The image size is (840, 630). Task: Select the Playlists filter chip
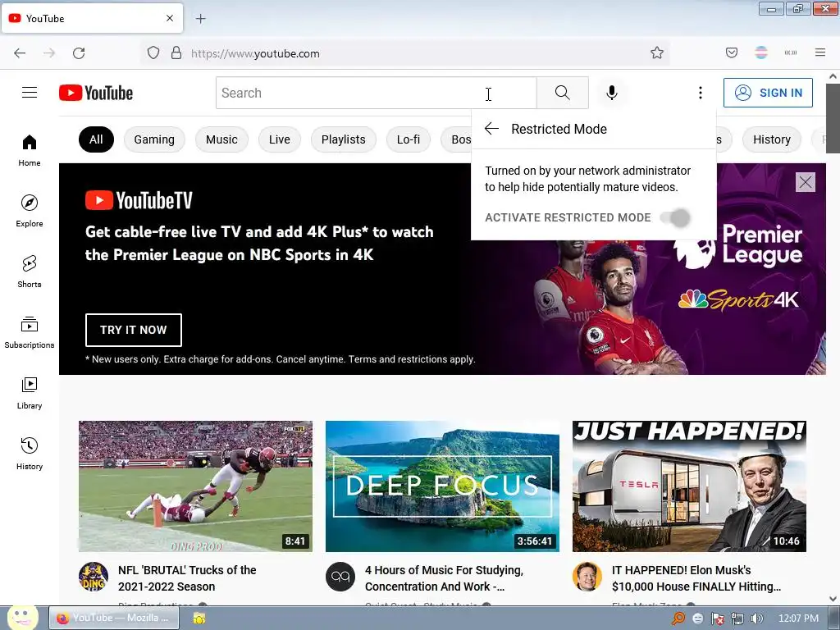coord(344,139)
